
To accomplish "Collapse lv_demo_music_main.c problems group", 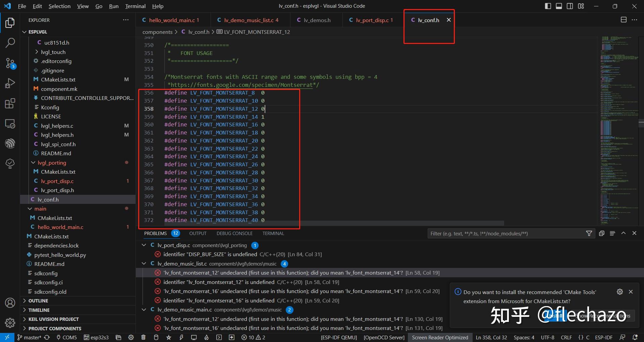I will click(144, 309).
